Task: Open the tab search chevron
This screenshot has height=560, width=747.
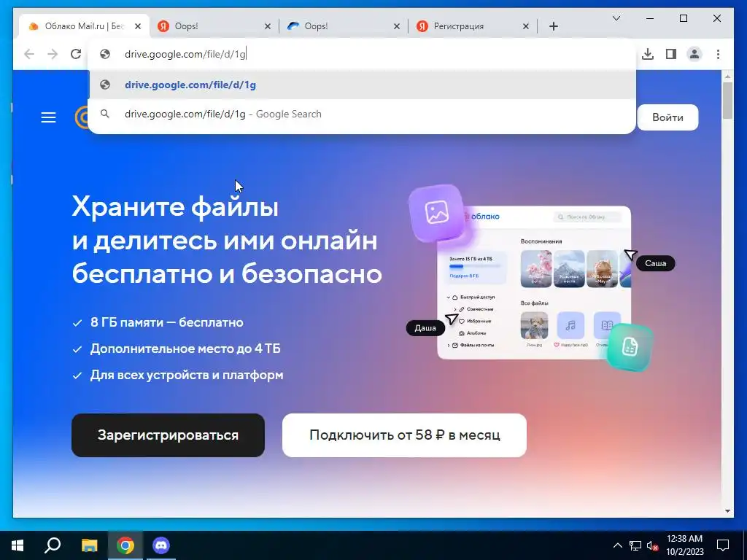Action: click(x=616, y=18)
